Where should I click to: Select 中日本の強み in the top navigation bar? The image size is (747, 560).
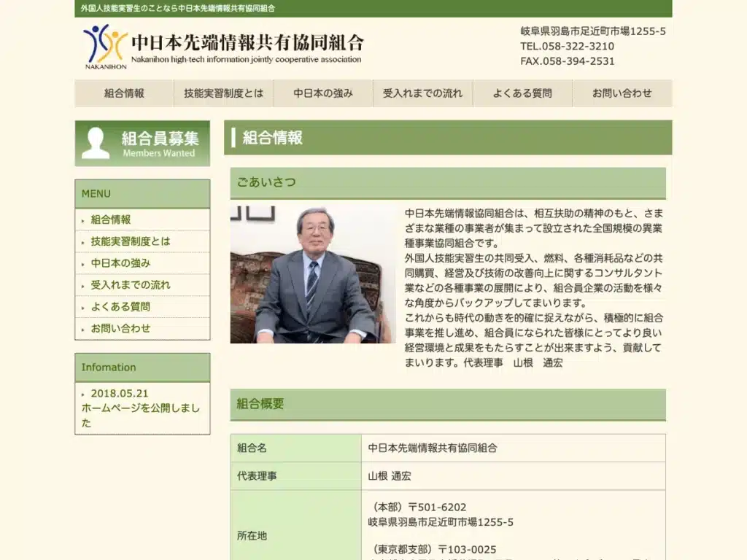pyautogui.click(x=323, y=93)
